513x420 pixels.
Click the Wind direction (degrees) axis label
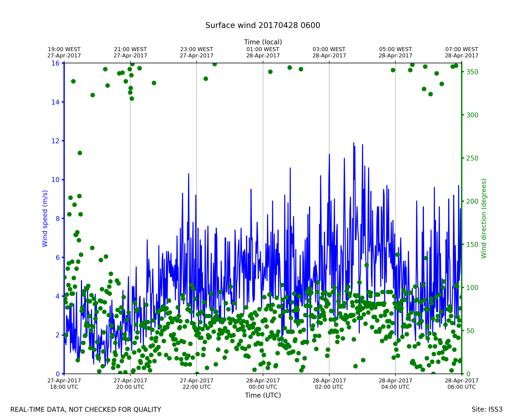pos(484,218)
